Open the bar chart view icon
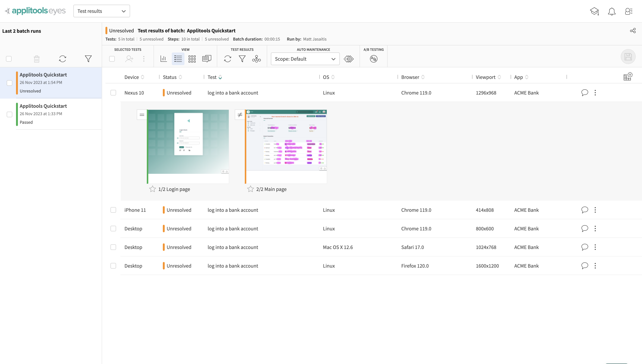 (164, 59)
